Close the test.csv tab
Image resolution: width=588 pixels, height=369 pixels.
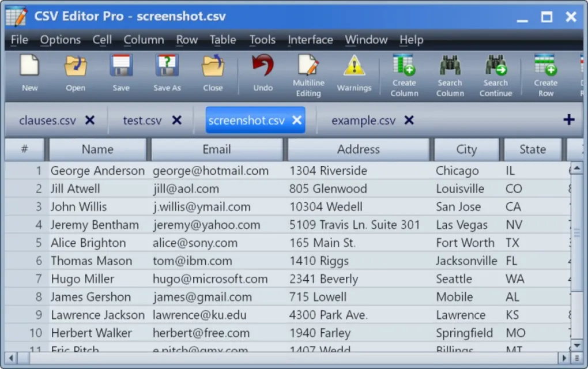[177, 121]
